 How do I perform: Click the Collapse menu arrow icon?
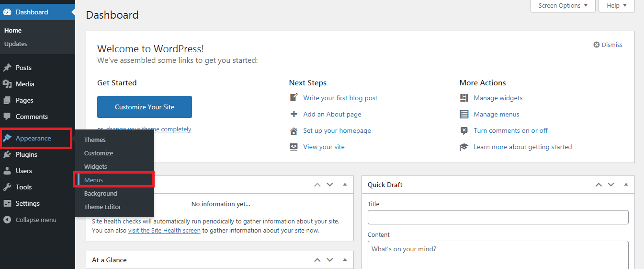point(7,220)
